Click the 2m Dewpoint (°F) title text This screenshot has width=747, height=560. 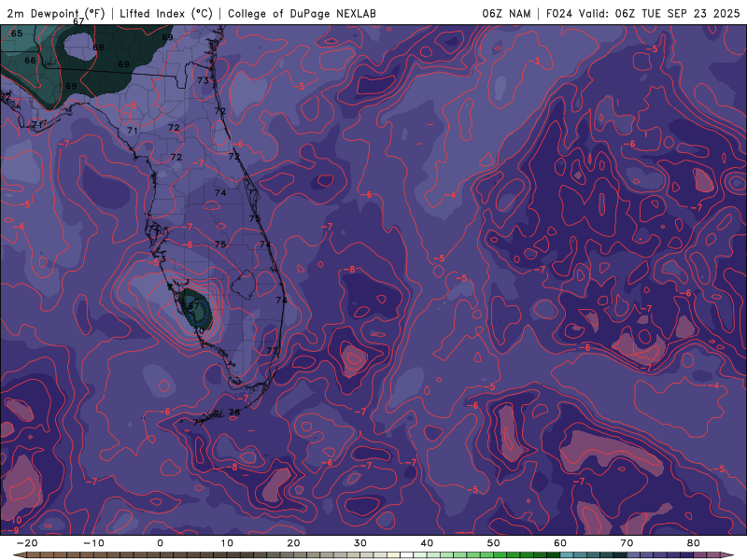coord(54,13)
